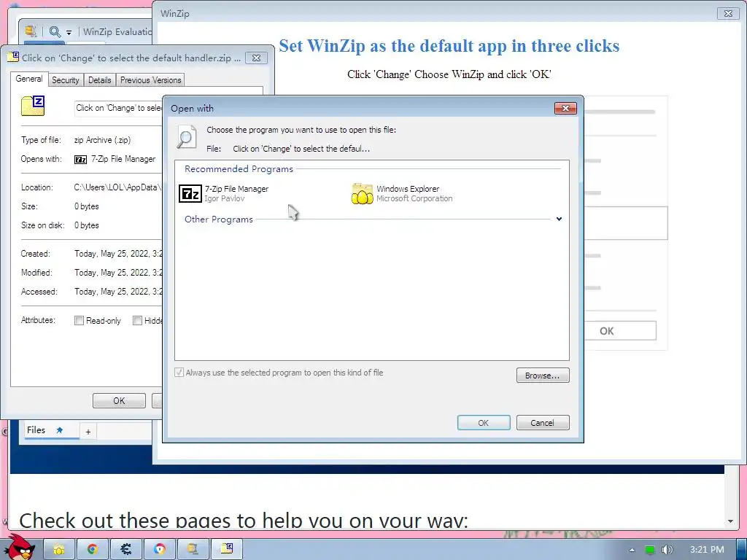The height and width of the screenshot is (560, 747).
Task: Open the Angry Birds Start button
Action: 21,547
